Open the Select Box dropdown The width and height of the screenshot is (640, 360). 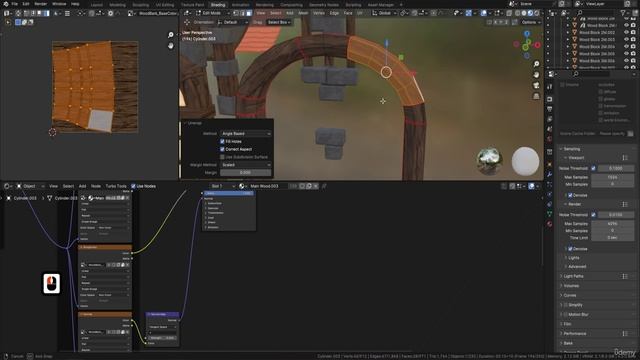point(279,22)
